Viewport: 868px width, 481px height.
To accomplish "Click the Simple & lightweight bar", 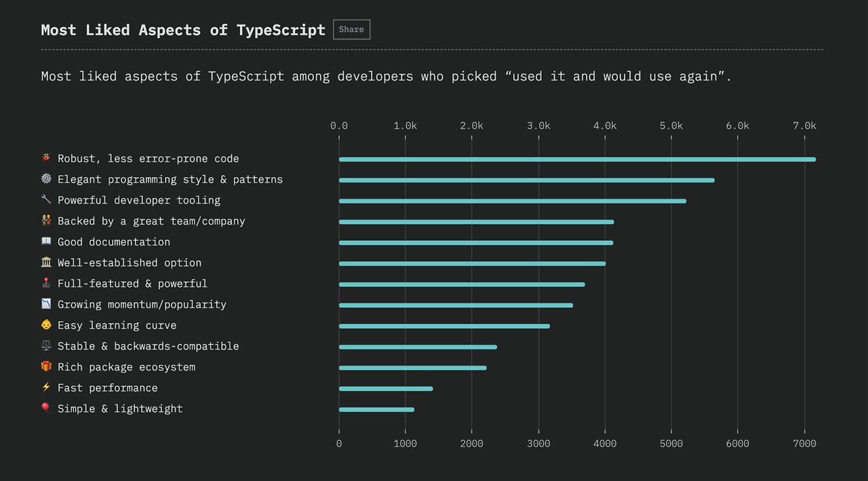I will (x=376, y=410).
